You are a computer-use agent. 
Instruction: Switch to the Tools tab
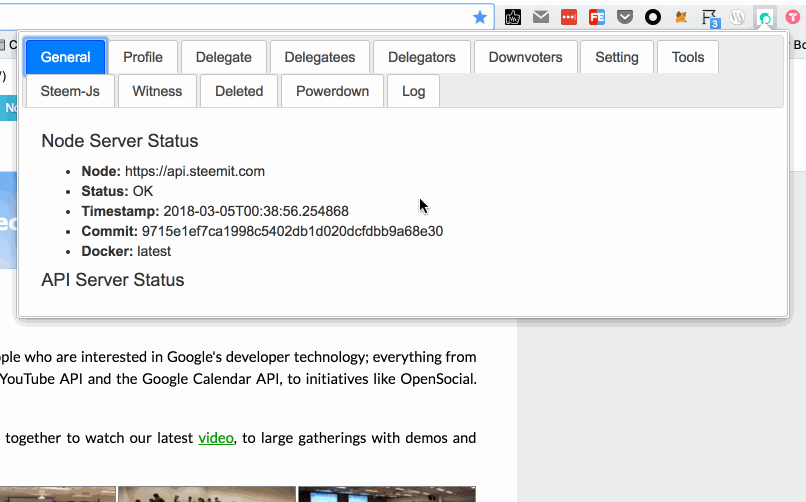pyautogui.click(x=688, y=57)
